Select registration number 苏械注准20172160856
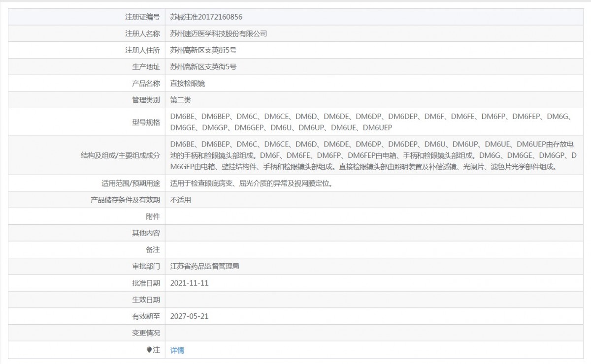This screenshot has width=591, height=364. tap(206, 17)
